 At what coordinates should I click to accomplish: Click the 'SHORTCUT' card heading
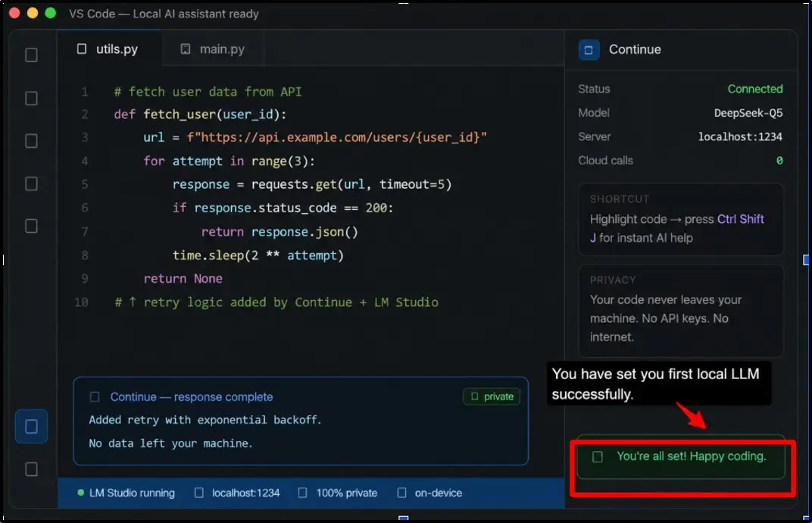620,199
